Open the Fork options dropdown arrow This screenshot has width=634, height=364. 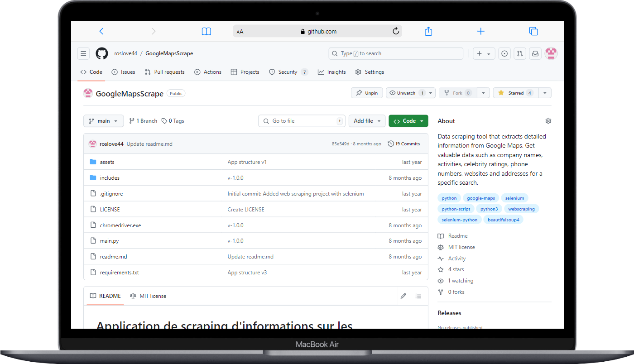(484, 93)
